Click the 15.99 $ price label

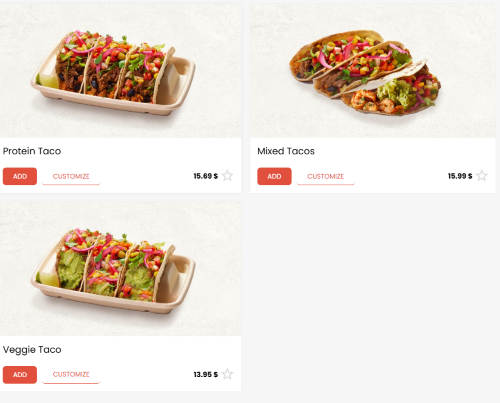tap(460, 176)
